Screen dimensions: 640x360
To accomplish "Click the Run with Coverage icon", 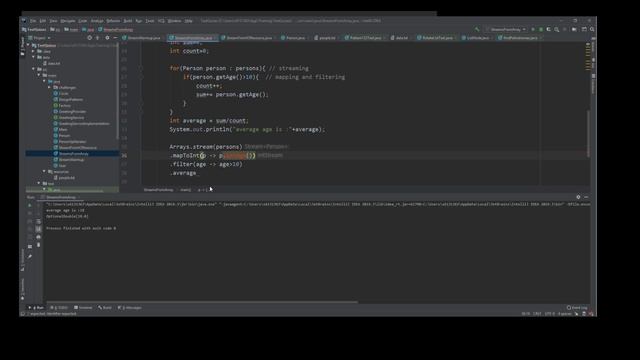I will 549,29.
